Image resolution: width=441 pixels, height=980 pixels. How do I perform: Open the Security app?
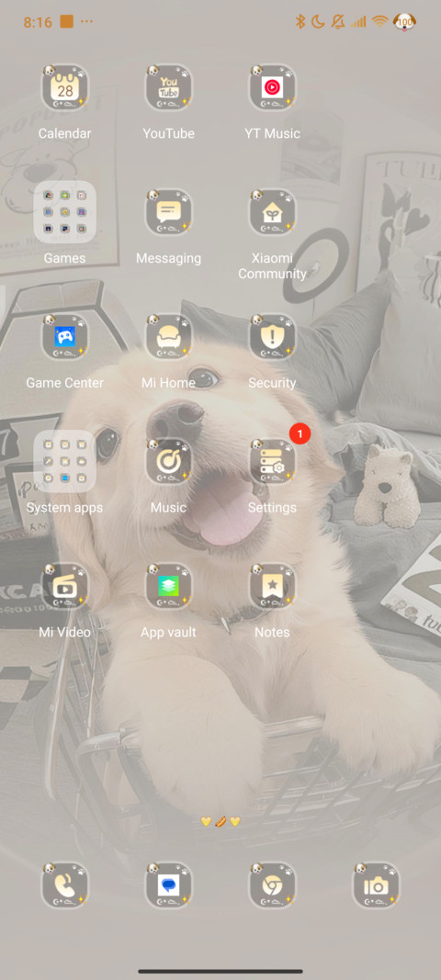click(272, 337)
